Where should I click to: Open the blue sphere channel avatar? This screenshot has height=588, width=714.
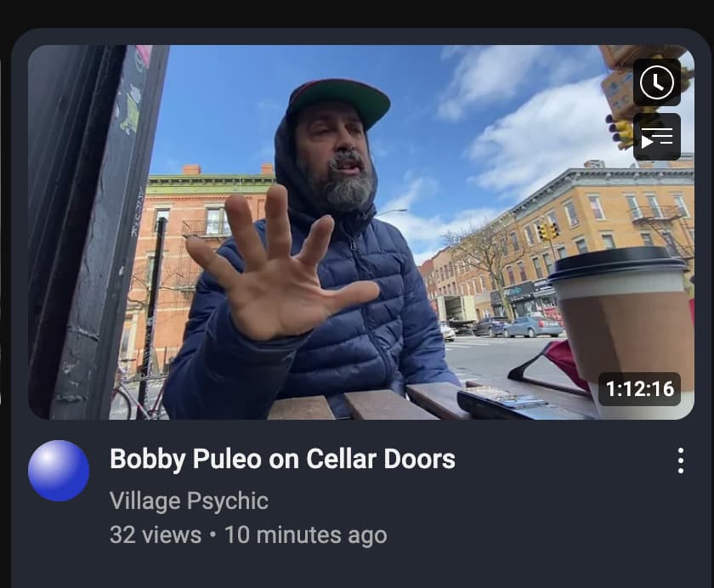click(59, 471)
